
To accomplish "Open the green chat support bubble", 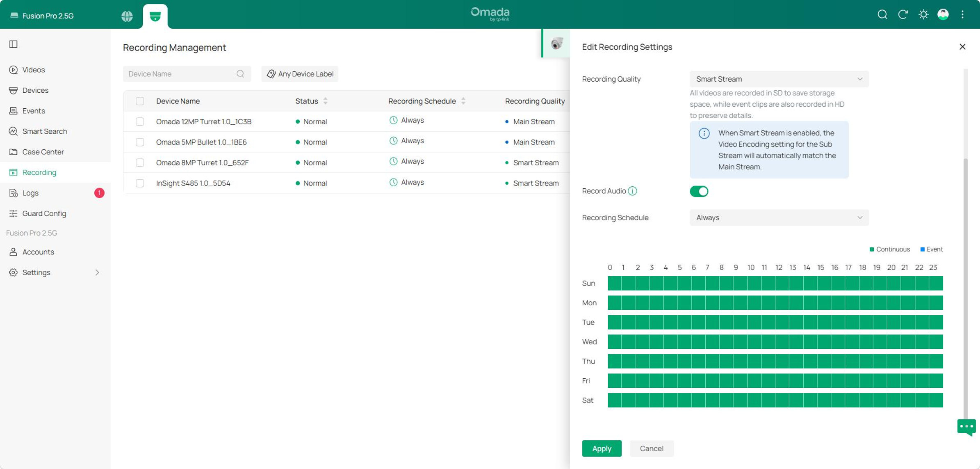I will [966, 428].
